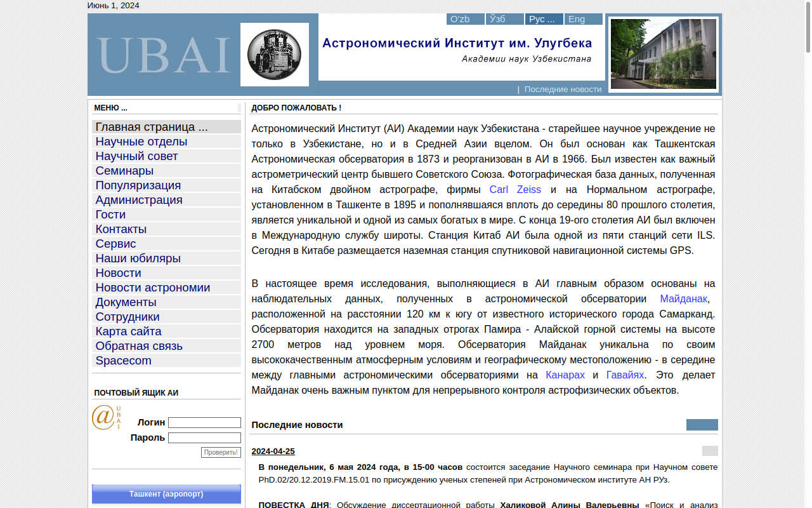
Task: Open 'Популяризация' menu entry
Action: [166, 185]
